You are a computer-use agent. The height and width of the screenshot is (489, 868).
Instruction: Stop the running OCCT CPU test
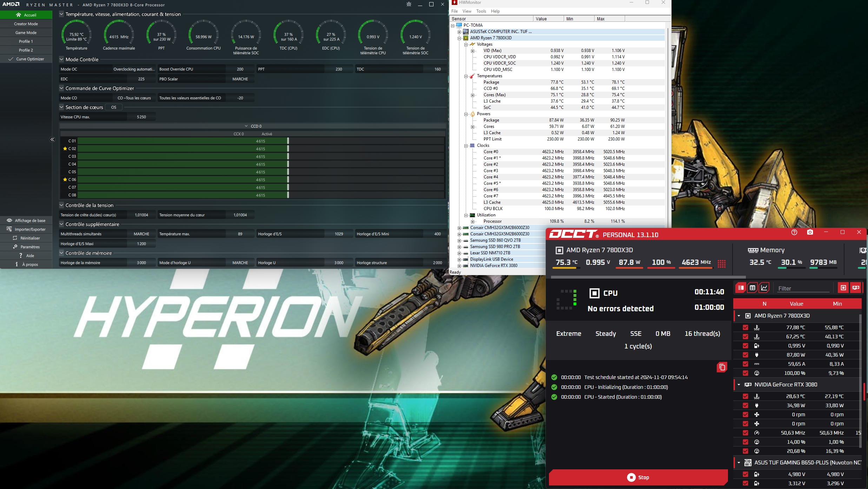click(638, 477)
